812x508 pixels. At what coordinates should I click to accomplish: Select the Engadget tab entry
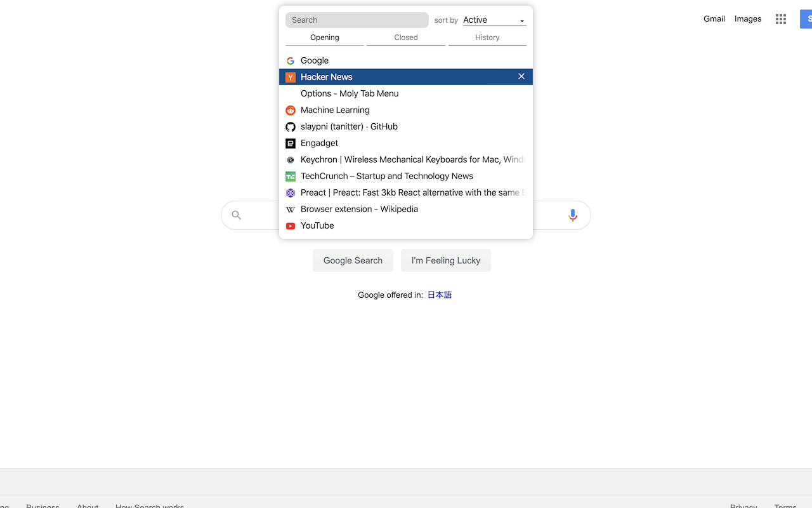click(406, 143)
